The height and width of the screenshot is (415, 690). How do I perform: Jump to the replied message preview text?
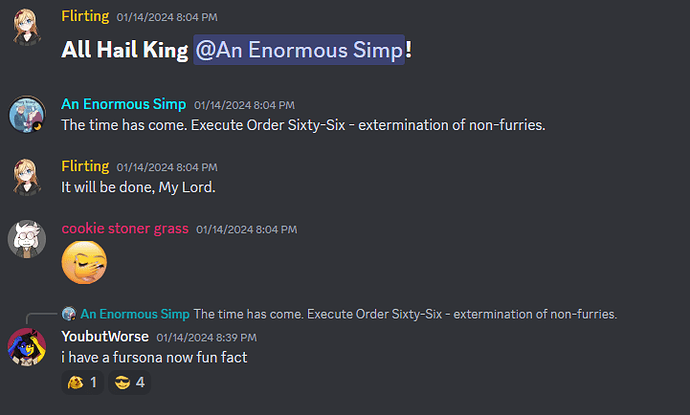click(x=405, y=314)
